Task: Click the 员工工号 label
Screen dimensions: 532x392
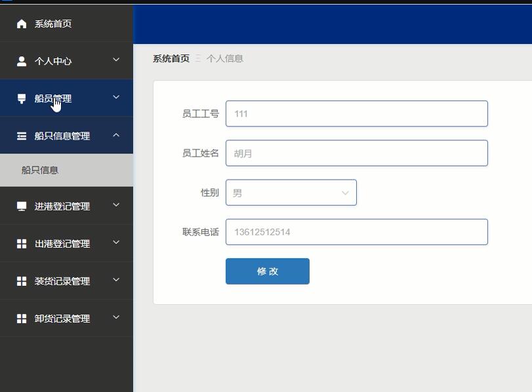Action: pyautogui.click(x=201, y=113)
